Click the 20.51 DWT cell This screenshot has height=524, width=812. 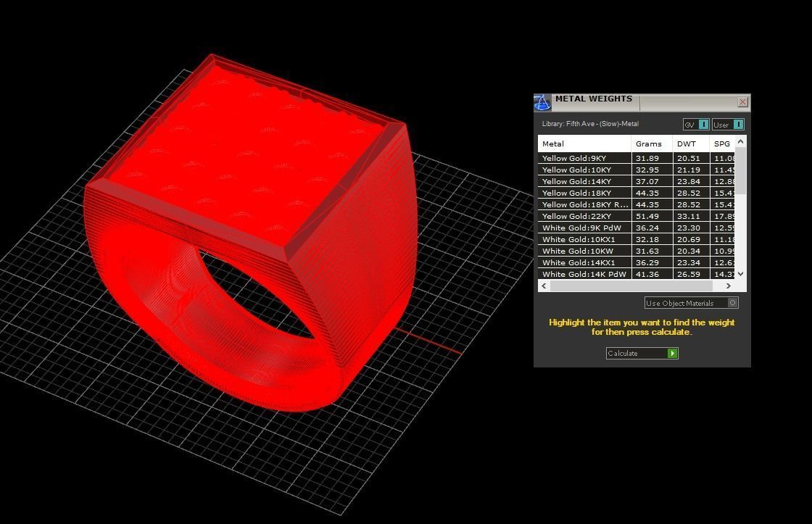click(x=692, y=158)
